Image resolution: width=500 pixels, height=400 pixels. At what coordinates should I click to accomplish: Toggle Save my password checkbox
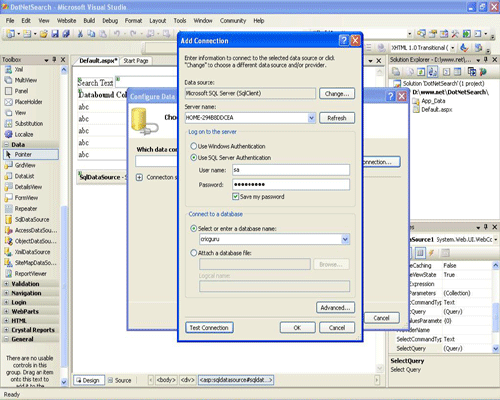coord(236,196)
